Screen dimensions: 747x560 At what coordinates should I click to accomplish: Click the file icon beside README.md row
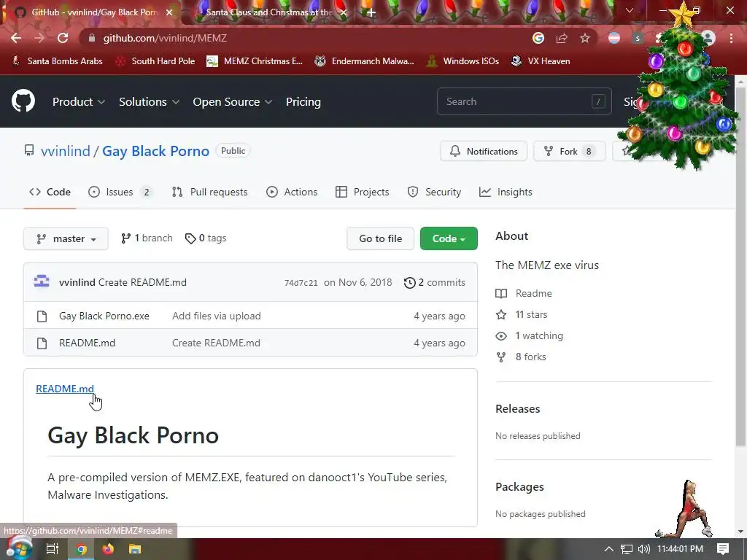click(x=42, y=343)
